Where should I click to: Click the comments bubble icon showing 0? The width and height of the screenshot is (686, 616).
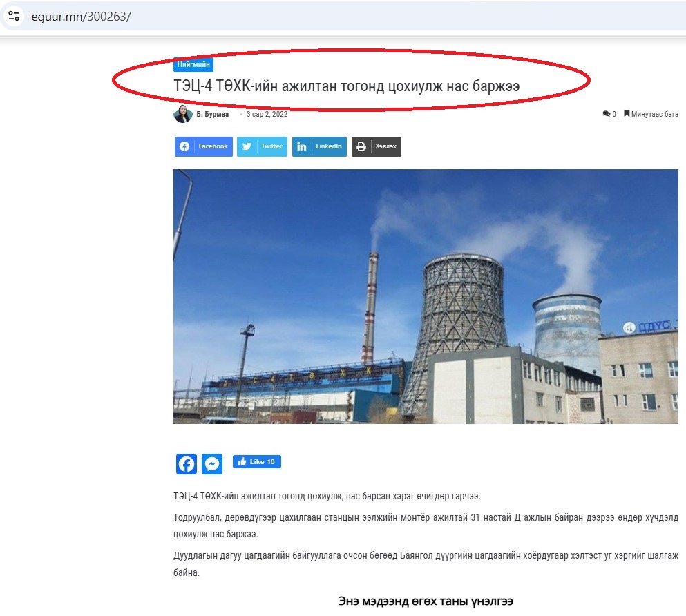[607, 114]
